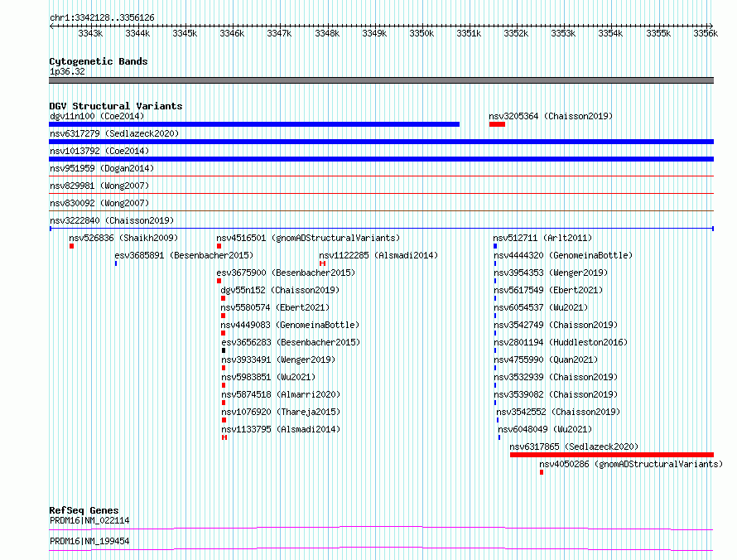Viewport: 737px width, 560px height.
Task: Select the nsv3205364 (Chaisson2019) red variant bar
Action: coord(498,124)
